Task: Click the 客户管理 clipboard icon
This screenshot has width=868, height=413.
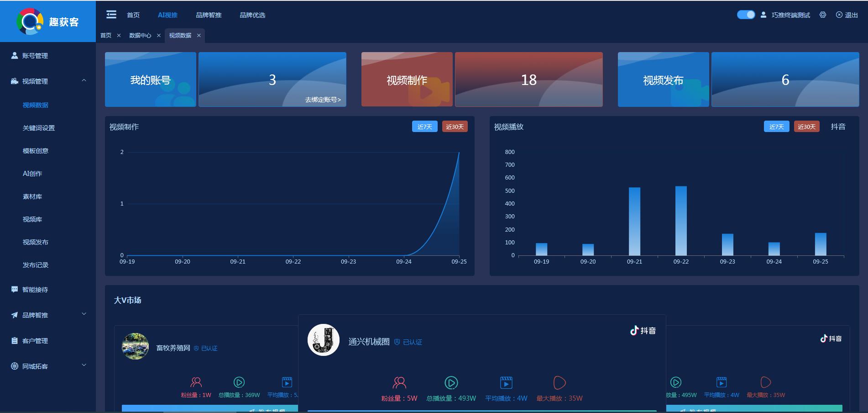Action: coord(15,340)
